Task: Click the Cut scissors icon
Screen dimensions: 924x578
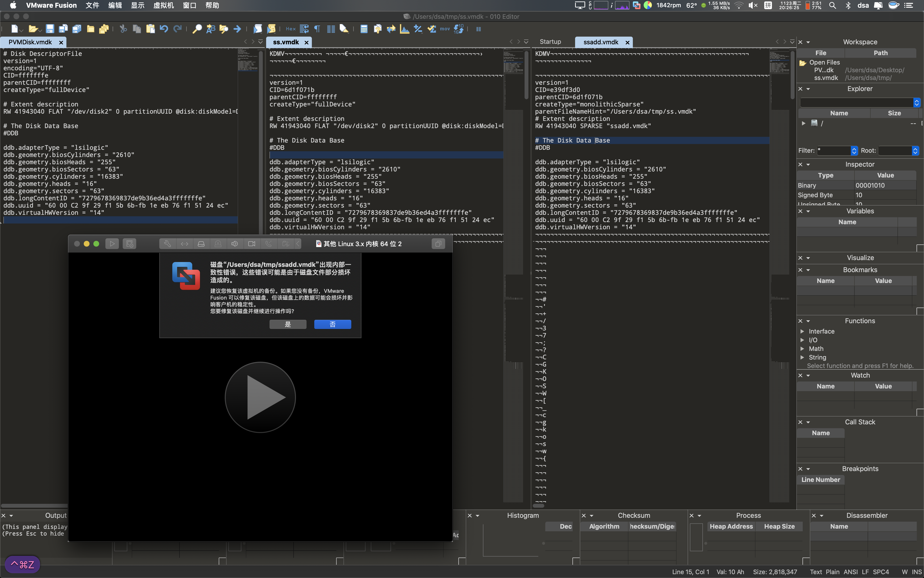Action: [123, 29]
